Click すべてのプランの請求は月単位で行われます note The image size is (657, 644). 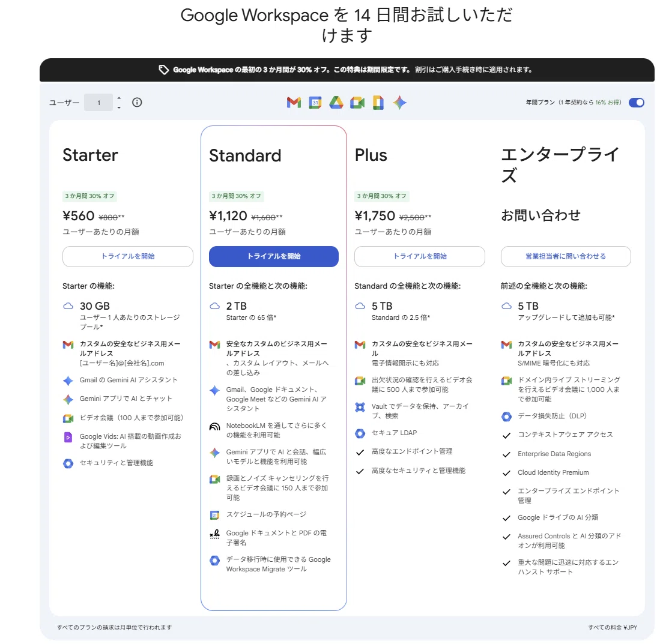(114, 628)
